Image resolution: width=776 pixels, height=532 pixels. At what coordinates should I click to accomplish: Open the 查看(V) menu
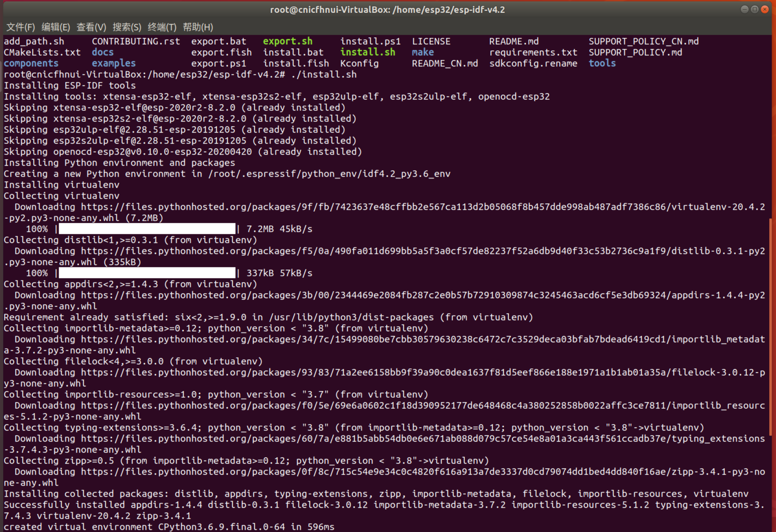[91, 27]
